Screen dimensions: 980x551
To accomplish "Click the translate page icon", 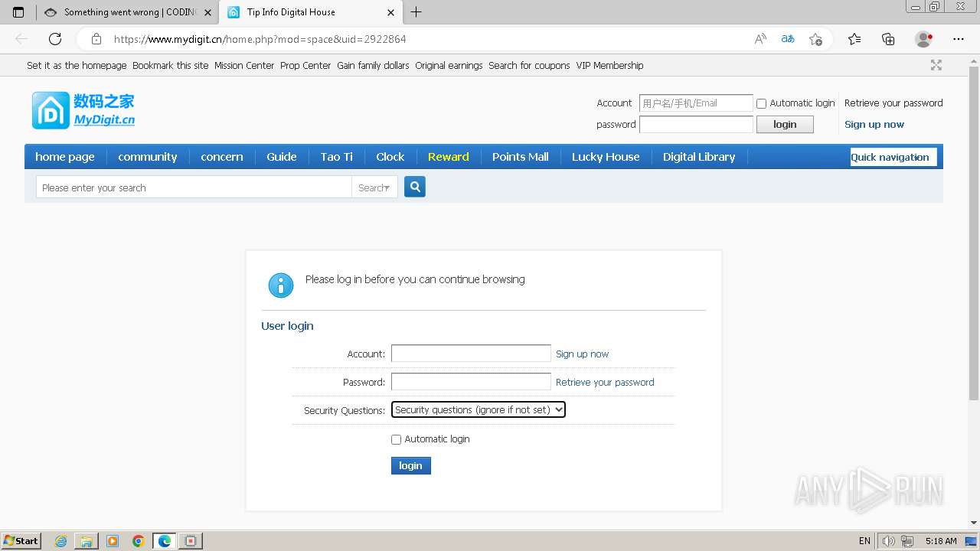I will tap(788, 39).
